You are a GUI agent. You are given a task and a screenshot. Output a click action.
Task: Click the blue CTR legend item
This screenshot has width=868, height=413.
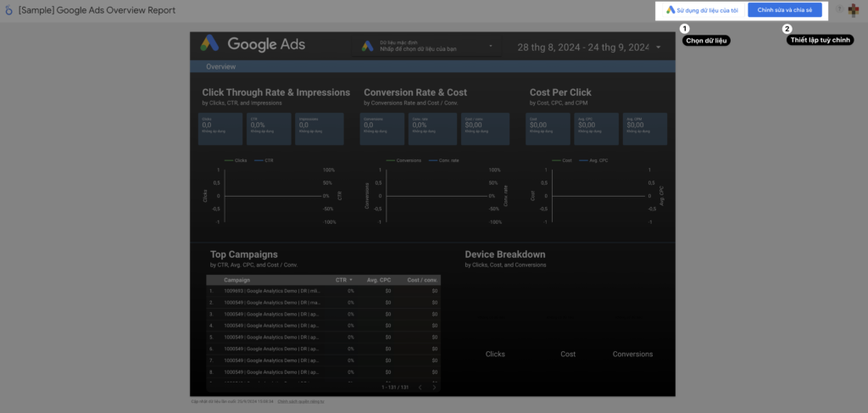264,160
